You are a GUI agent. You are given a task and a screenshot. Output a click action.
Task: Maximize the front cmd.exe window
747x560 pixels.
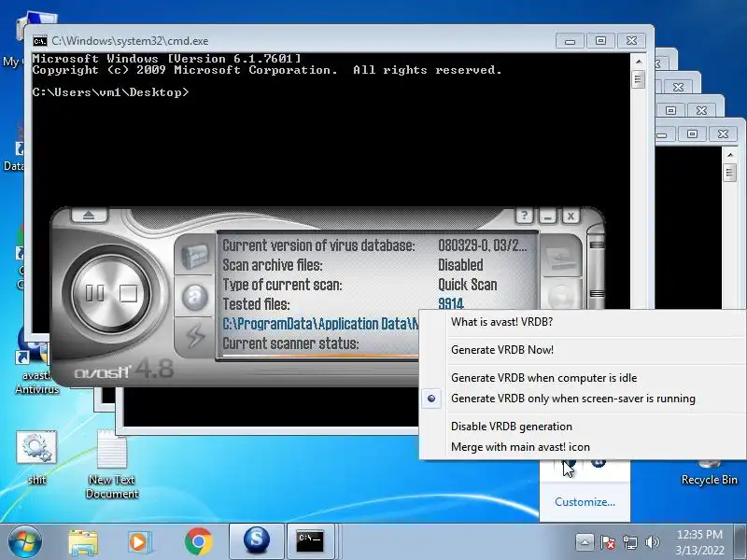pos(600,40)
